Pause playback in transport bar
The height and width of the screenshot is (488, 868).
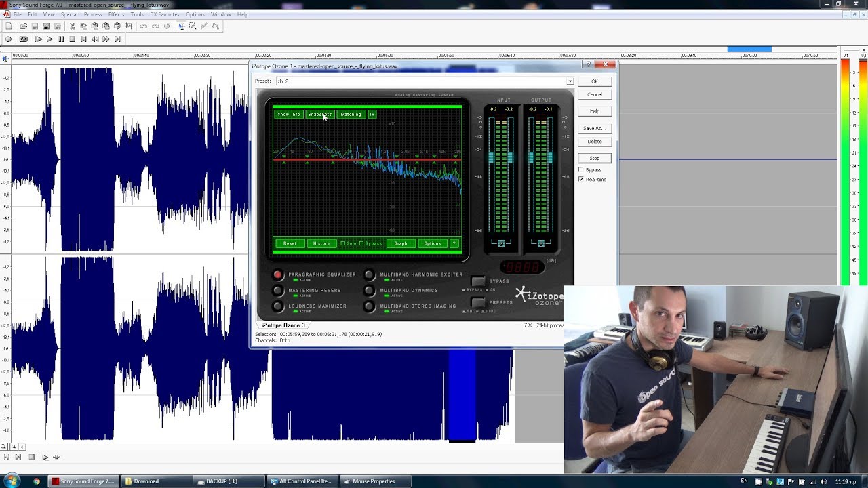[x=61, y=39]
